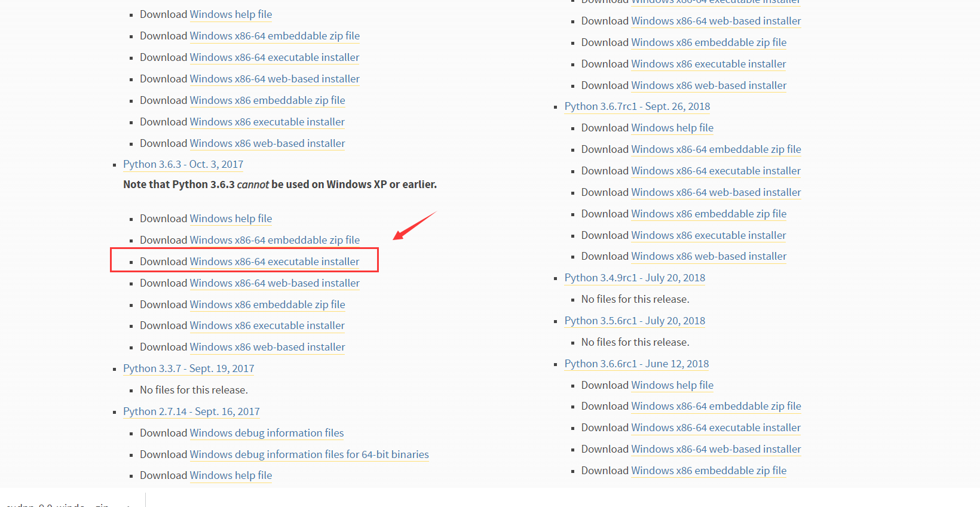This screenshot has height=507, width=980.
Task: Download x86 embeddable zip file under Python 3.6.7rc1
Action: (709, 214)
